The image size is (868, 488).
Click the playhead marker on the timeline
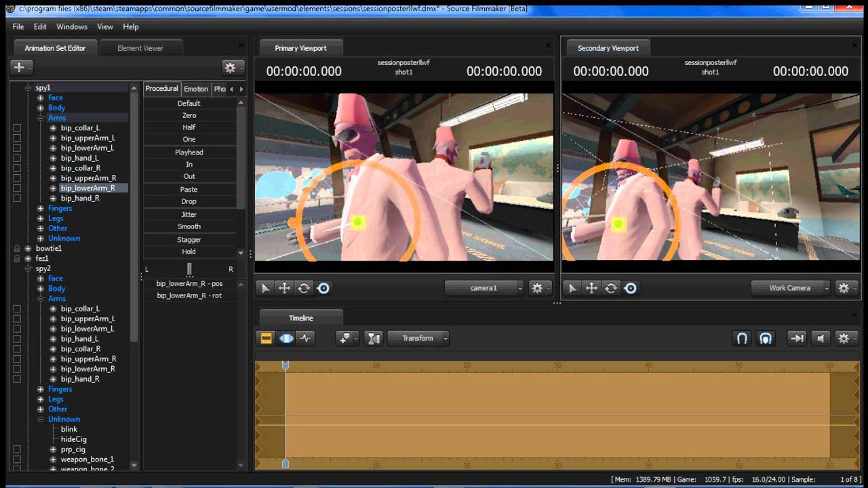[285, 365]
